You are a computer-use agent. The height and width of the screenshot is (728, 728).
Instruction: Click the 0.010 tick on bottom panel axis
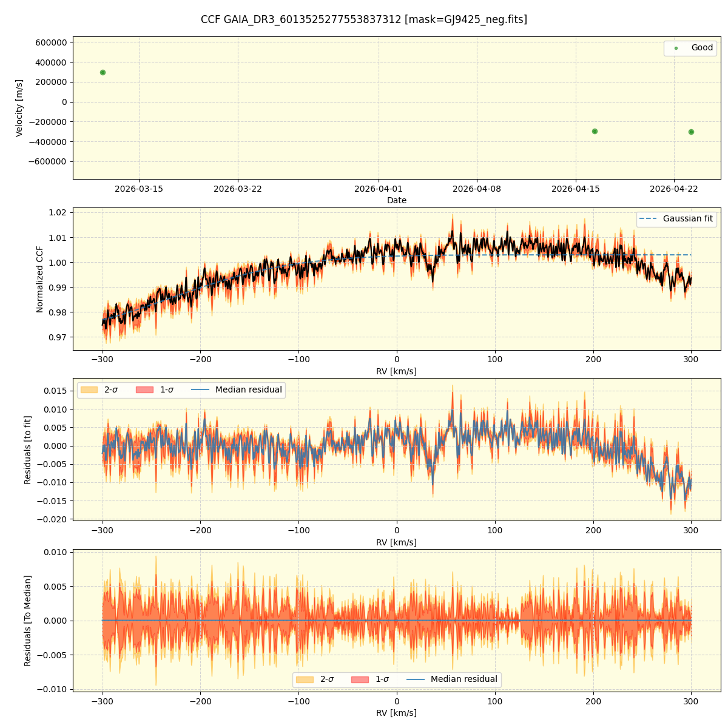(56, 552)
